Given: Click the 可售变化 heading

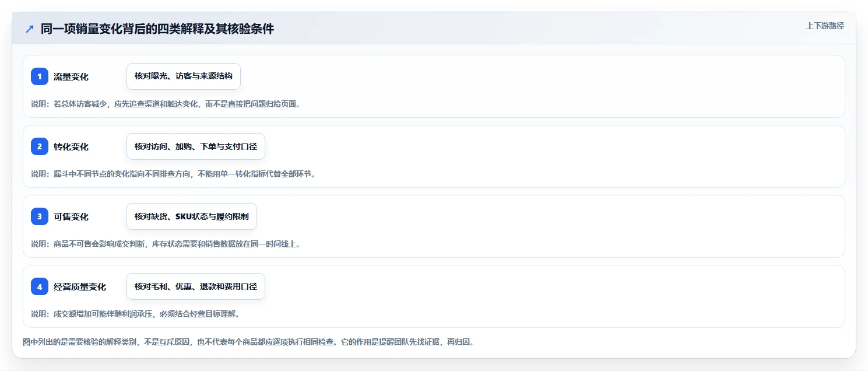Looking at the screenshot, I should [x=71, y=216].
